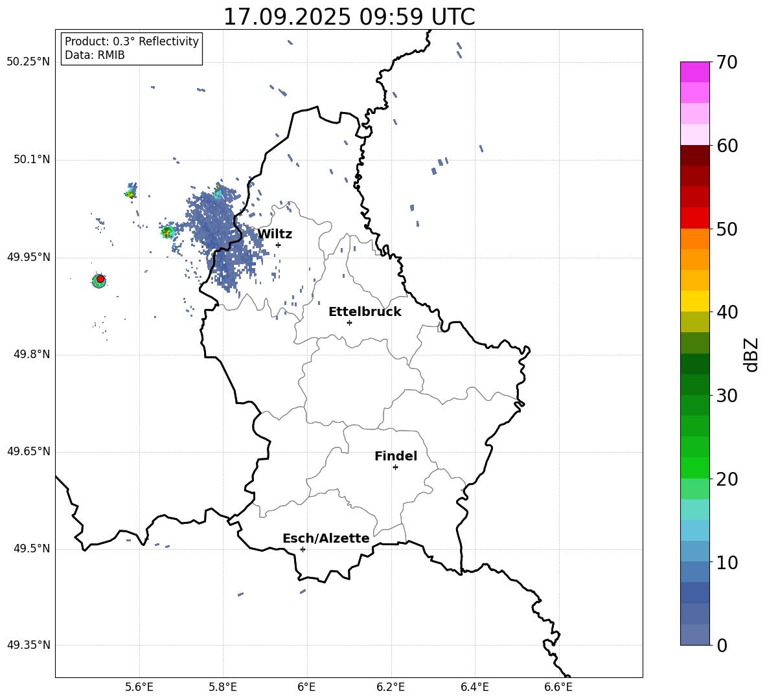
Task: Click the 5.6°E longitude label
Action: (x=139, y=687)
